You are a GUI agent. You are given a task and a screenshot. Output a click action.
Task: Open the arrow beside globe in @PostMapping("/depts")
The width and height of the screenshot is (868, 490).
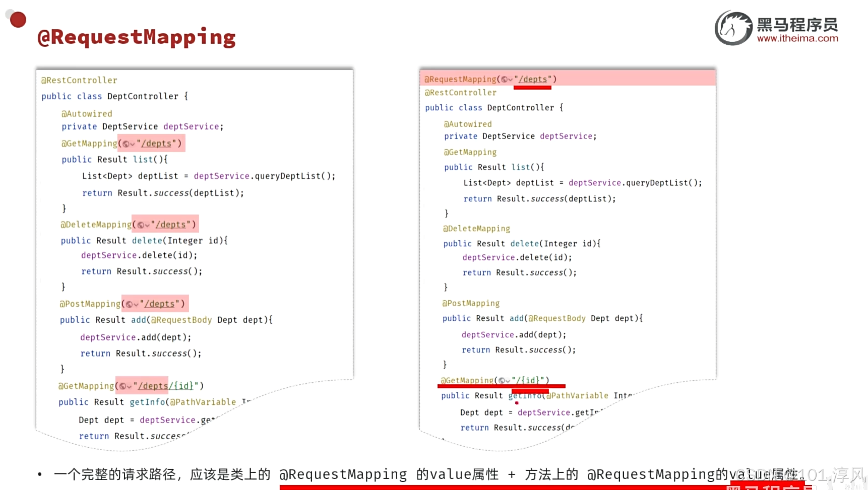(136, 305)
